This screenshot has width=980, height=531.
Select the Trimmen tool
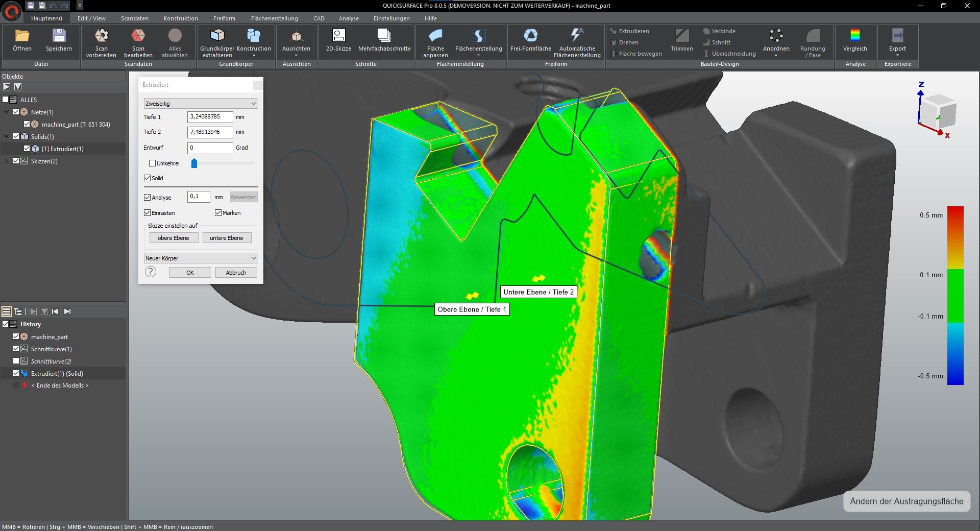coord(682,36)
